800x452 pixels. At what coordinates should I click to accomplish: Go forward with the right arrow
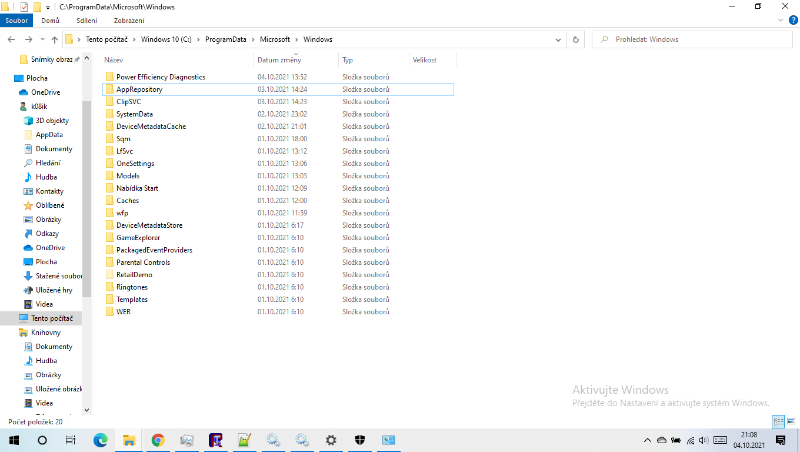click(x=29, y=39)
